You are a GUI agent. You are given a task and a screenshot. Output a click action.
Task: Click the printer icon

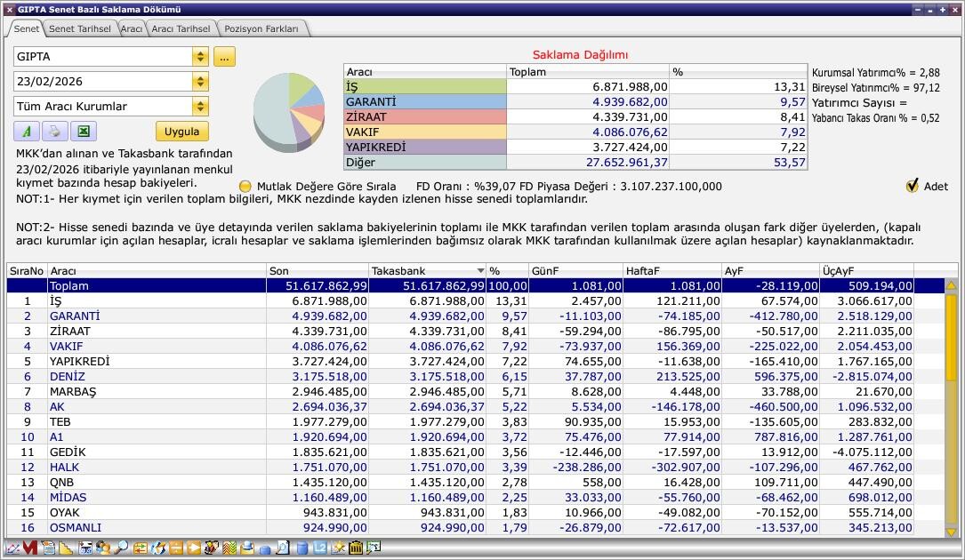point(54,132)
